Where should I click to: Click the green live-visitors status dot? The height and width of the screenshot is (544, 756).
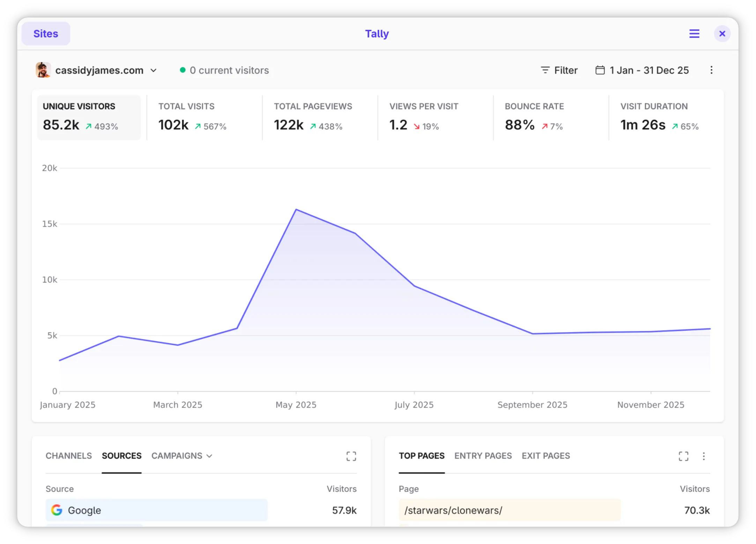pos(183,70)
